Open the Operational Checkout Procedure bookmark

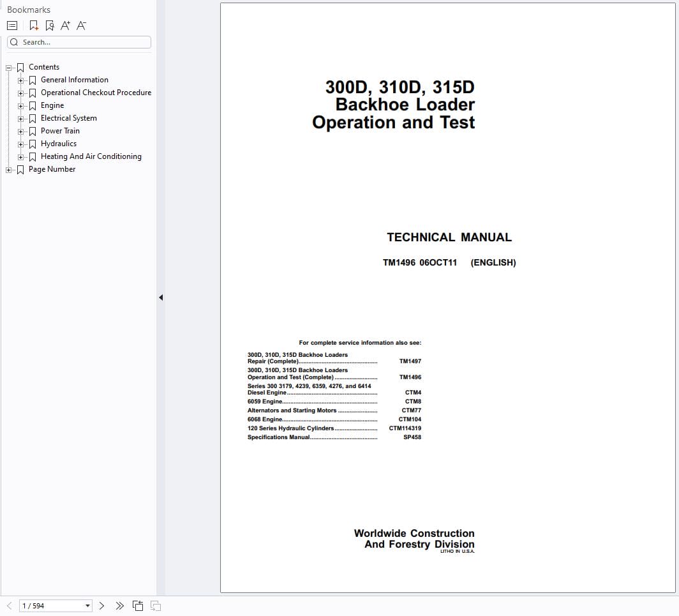(x=96, y=93)
